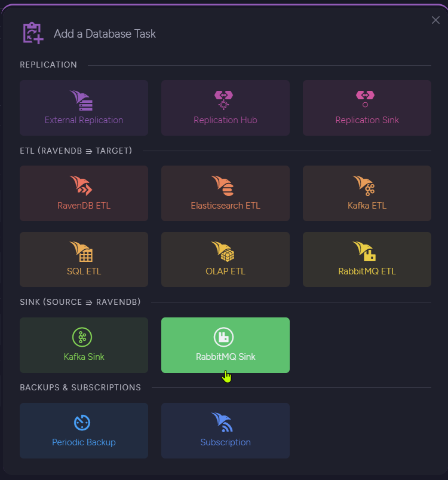Select Kafka Sink label
The width and height of the screenshot is (448, 480).
pos(84,357)
